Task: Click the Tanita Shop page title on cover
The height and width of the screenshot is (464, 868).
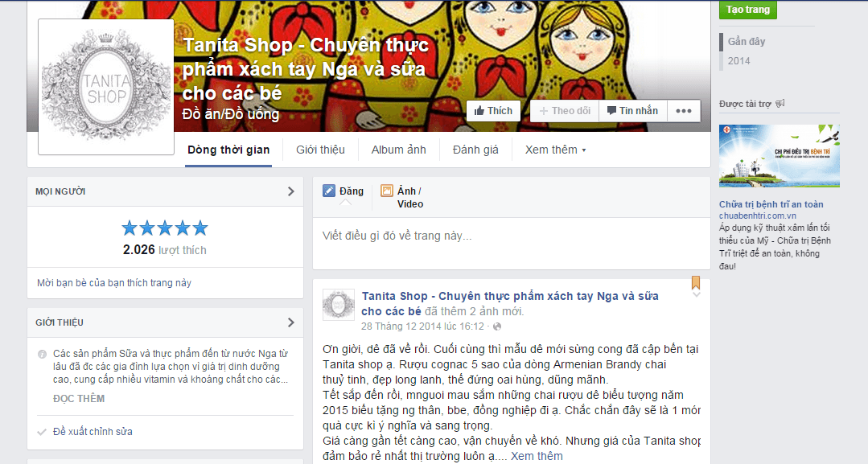Action: (306, 69)
